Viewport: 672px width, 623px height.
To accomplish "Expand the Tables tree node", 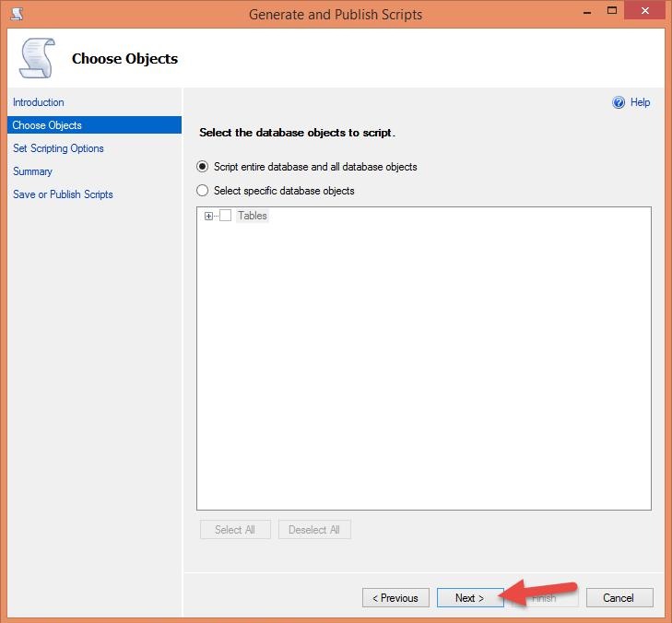I will pos(208,216).
